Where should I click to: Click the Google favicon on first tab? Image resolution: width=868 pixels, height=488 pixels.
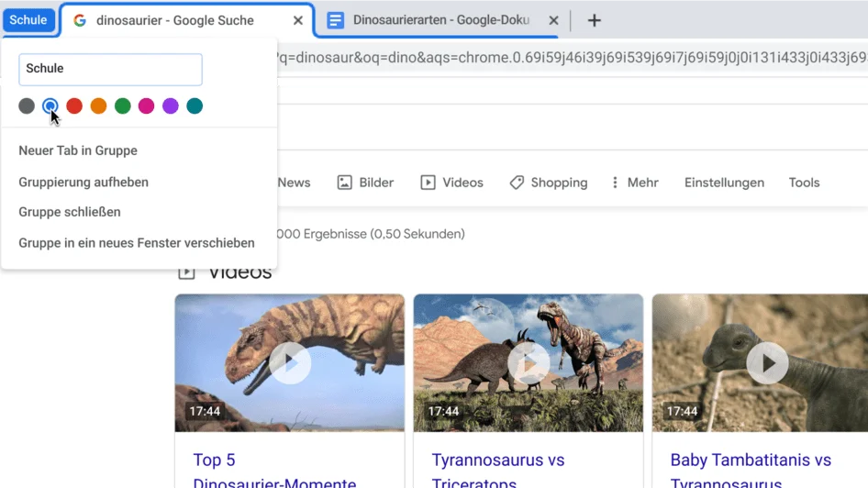click(x=80, y=20)
